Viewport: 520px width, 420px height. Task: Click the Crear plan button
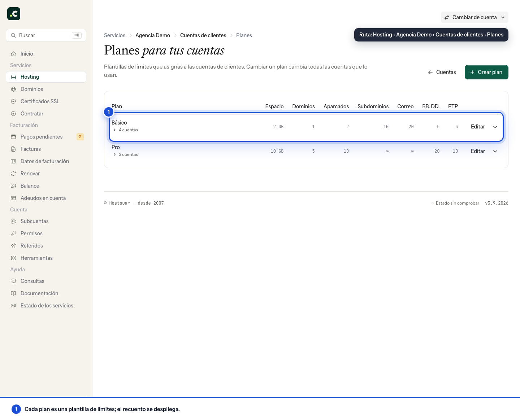(486, 72)
